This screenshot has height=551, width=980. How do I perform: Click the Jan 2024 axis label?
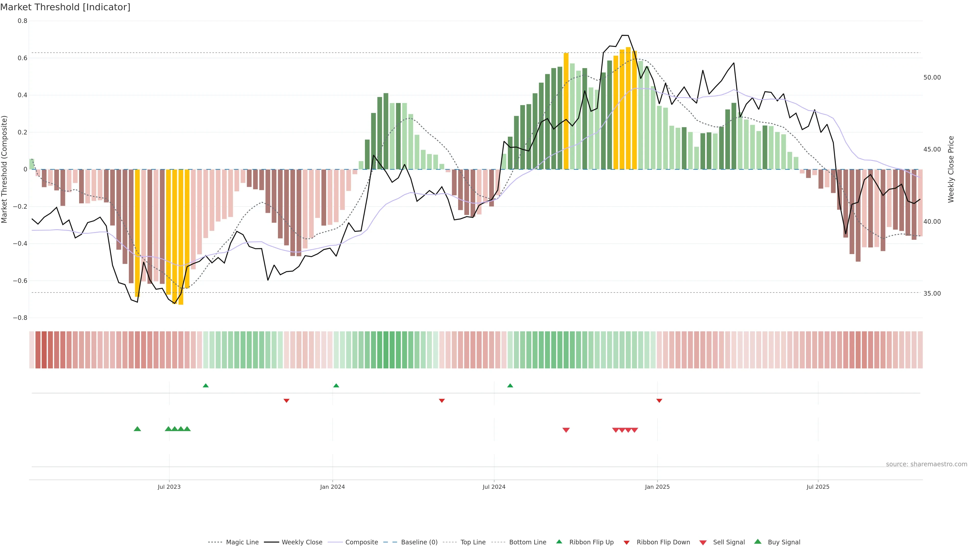click(x=332, y=487)
